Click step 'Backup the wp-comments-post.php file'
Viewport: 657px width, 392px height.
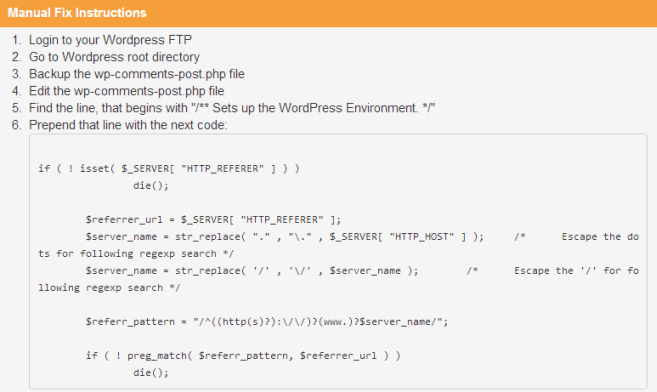pyautogui.click(x=137, y=74)
